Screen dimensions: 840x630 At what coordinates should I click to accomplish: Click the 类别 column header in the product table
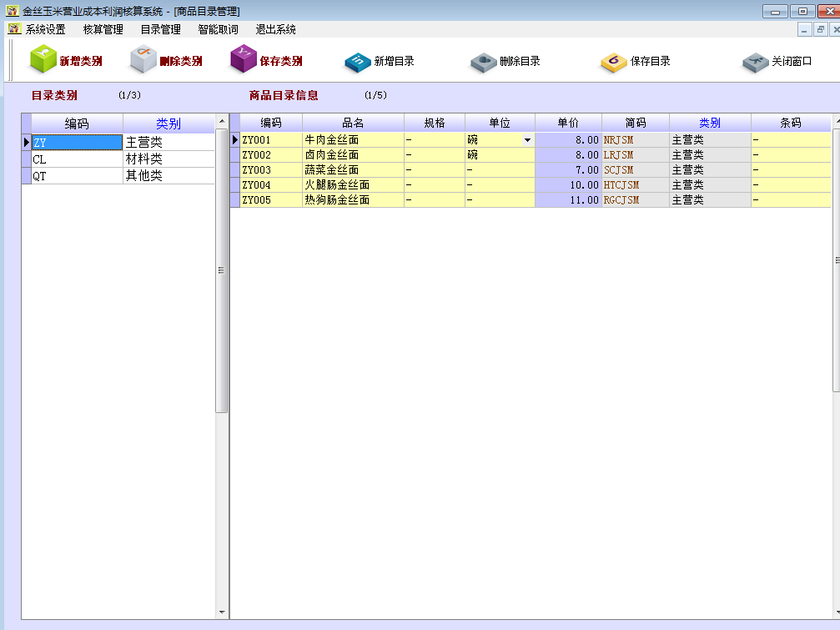[709, 123]
